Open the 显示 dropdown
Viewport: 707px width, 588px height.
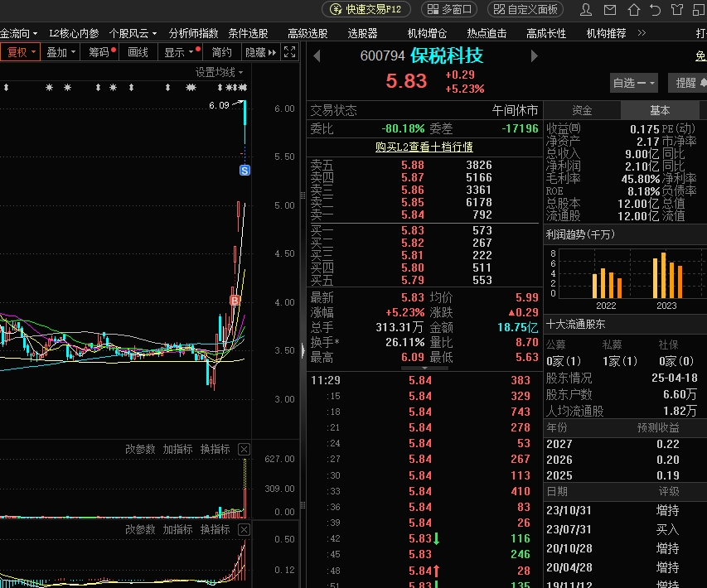[x=180, y=52]
